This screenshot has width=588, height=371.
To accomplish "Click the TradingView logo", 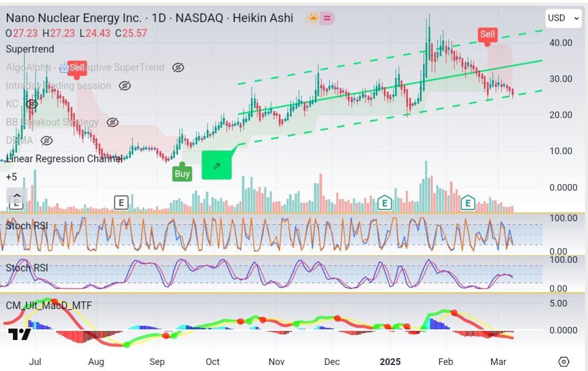I will pyautogui.click(x=19, y=334).
